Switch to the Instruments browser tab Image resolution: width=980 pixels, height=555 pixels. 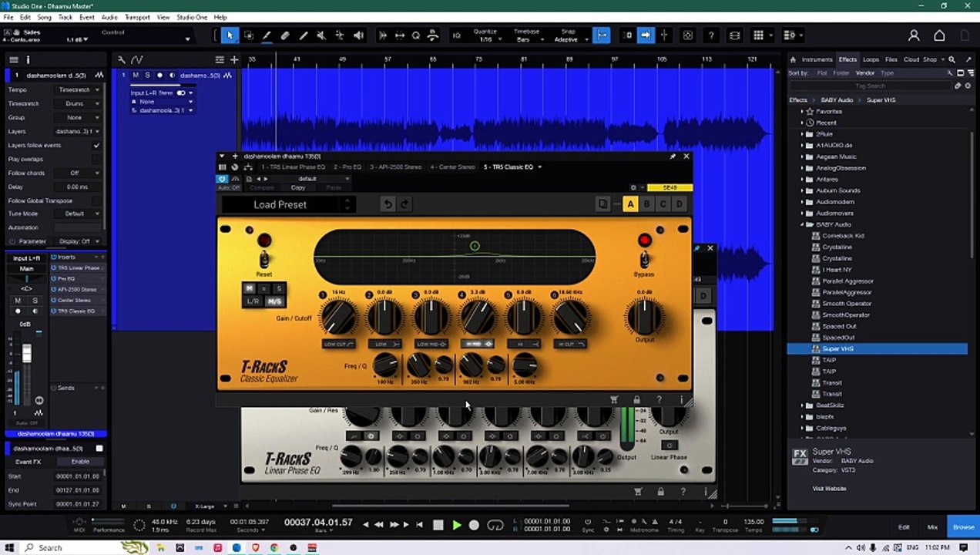[x=817, y=59]
